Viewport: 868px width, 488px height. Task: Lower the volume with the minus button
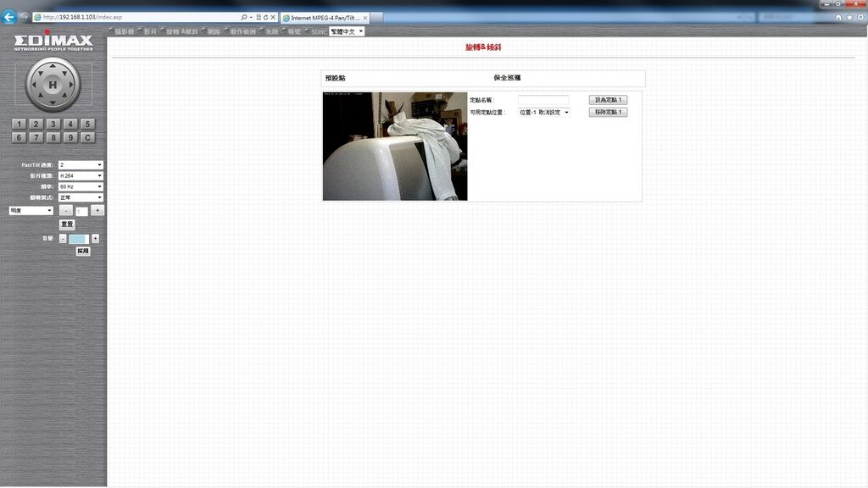point(63,238)
